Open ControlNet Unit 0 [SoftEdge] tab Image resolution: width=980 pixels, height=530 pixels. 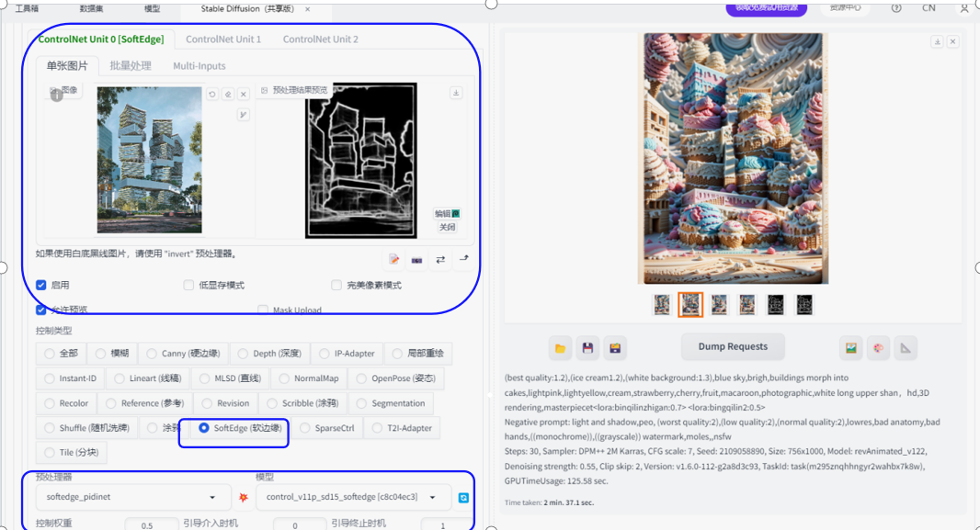[101, 39]
